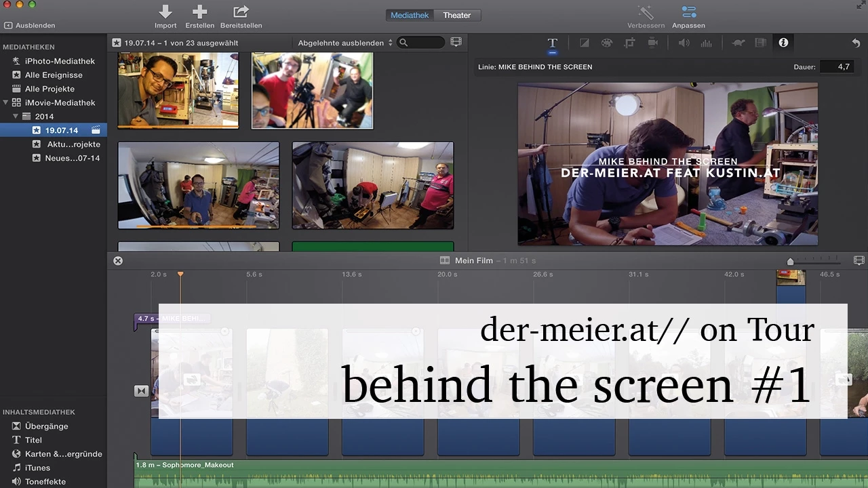This screenshot has height=488, width=868.
Task: Close the timeline with the x button
Action: click(x=118, y=260)
